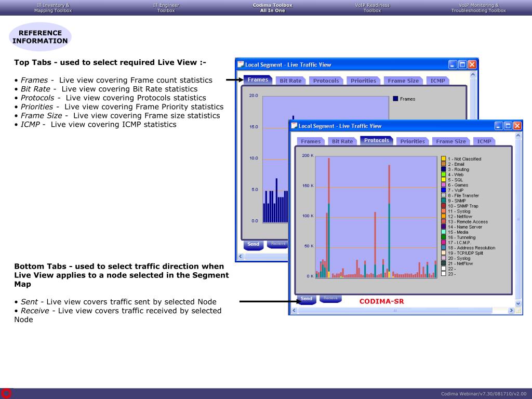The width and height of the screenshot is (532, 399).
Task: Click scroll up arrow in front window
Action: [x=518, y=136]
